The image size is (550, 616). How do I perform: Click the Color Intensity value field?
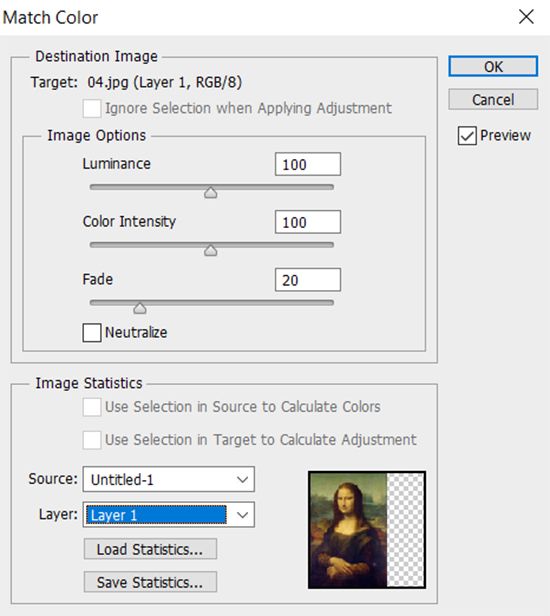tap(308, 222)
